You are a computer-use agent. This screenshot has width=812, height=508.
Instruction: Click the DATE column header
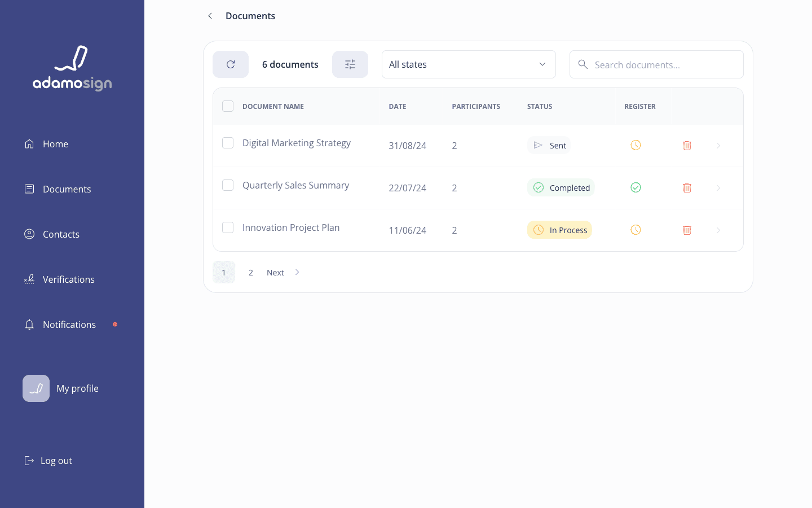tap(398, 106)
